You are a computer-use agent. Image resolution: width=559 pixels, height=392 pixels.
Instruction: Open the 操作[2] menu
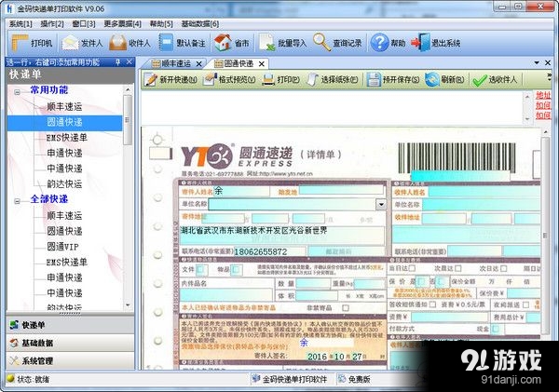52,24
